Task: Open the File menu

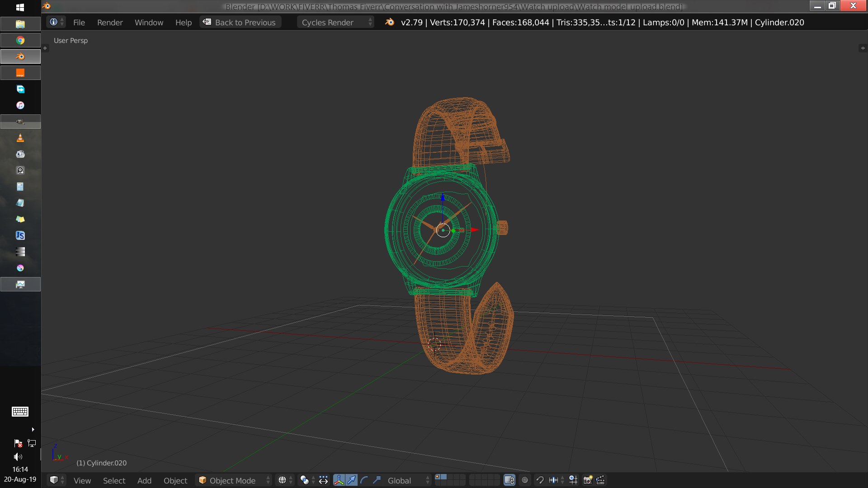Action: (79, 22)
